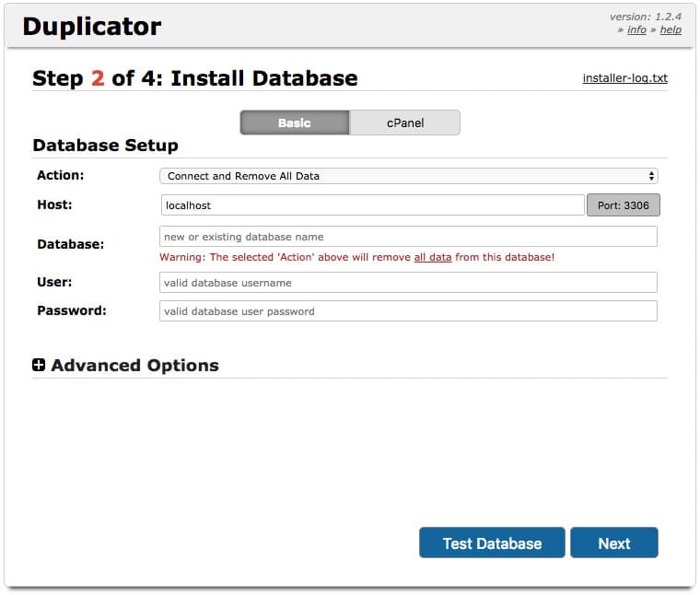Switch to the cPanel tab

(405, 122)
